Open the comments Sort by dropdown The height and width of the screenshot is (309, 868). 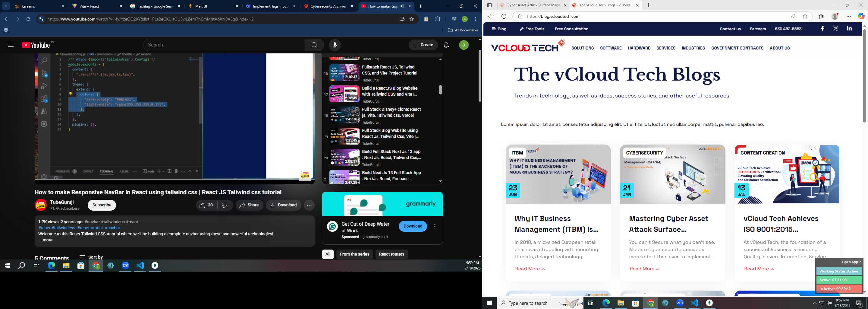91,257
